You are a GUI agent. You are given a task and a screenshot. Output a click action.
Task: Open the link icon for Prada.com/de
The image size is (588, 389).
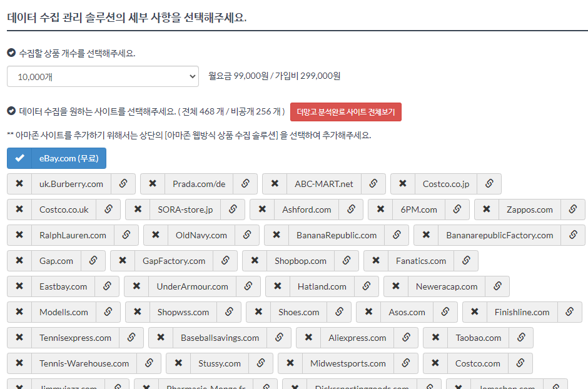coord(245,184)
